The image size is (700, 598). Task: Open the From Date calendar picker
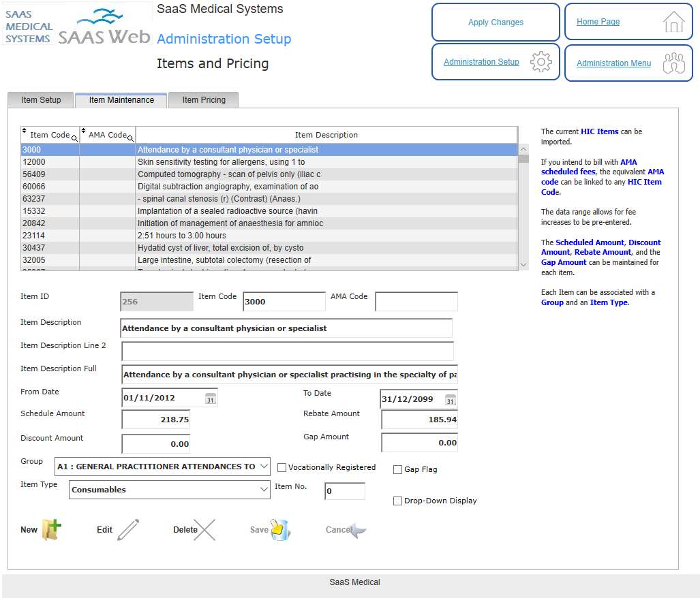[211, 398]
